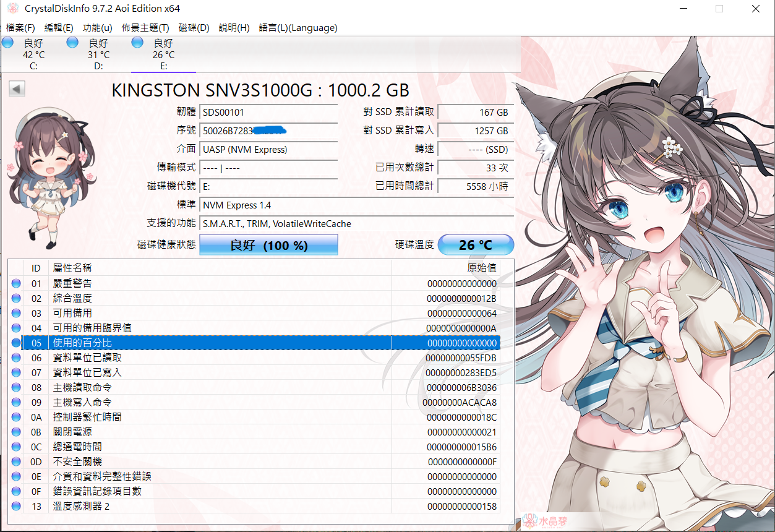Click the status orb for 綜合溫度 row
The height and width of the screenshot is (532, 775).
coord(16,298)
